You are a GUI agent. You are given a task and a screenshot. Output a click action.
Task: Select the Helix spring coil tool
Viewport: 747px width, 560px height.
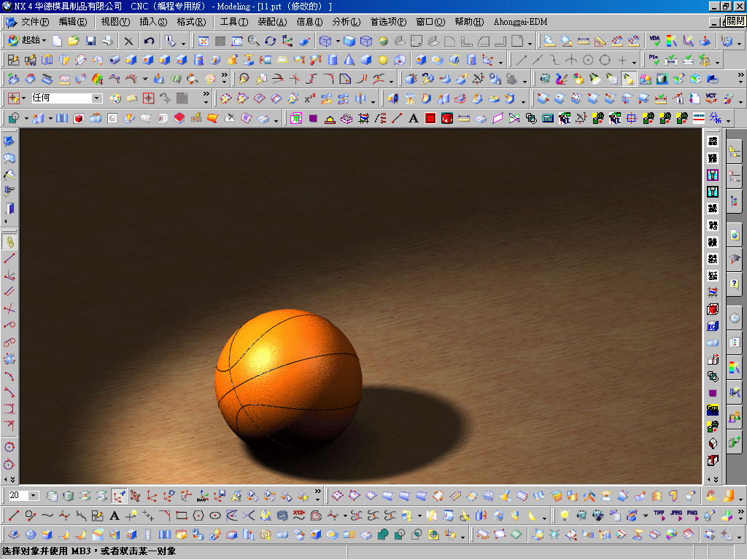point(282,516)
